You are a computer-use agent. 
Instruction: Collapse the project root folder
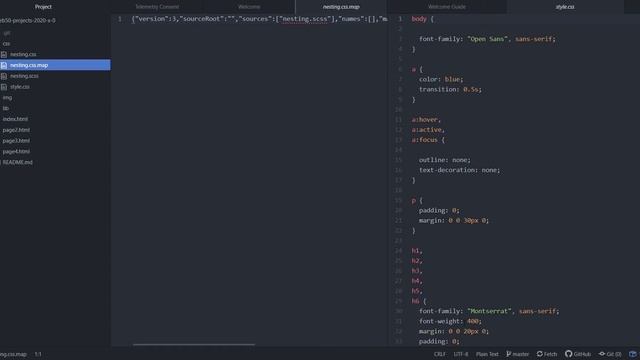[28, 20]
